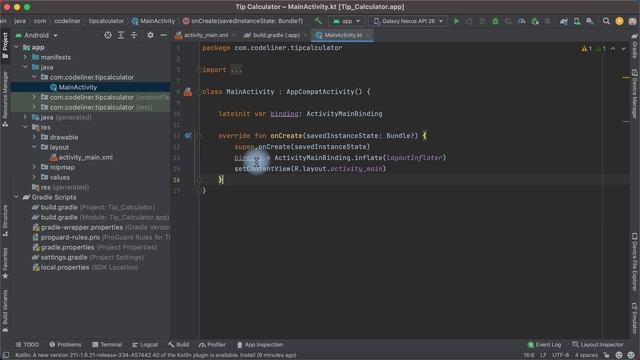Image resolution: width=640 pixels, height=360 pixels.
Task: Open SDK Manager icon in toolbar
Action: (590, 21)
